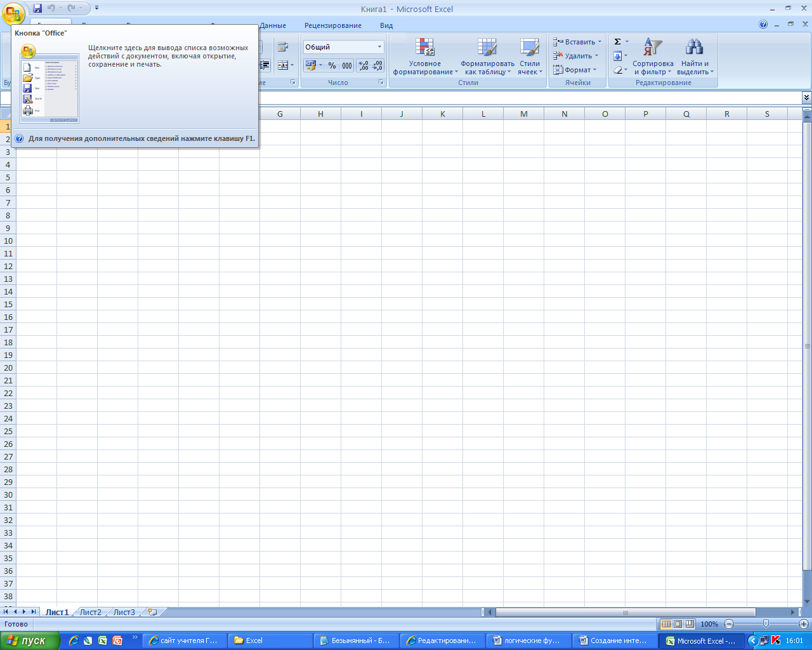Open Форматировать как таблицу gallery
This screenshot has width=812, height=650.
click(x=487, y=56)
